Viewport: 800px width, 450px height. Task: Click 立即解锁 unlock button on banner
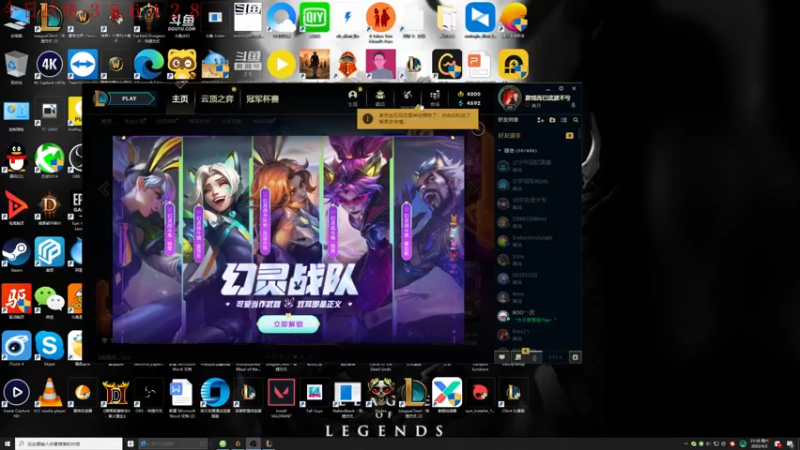click(x=288, y=324)
